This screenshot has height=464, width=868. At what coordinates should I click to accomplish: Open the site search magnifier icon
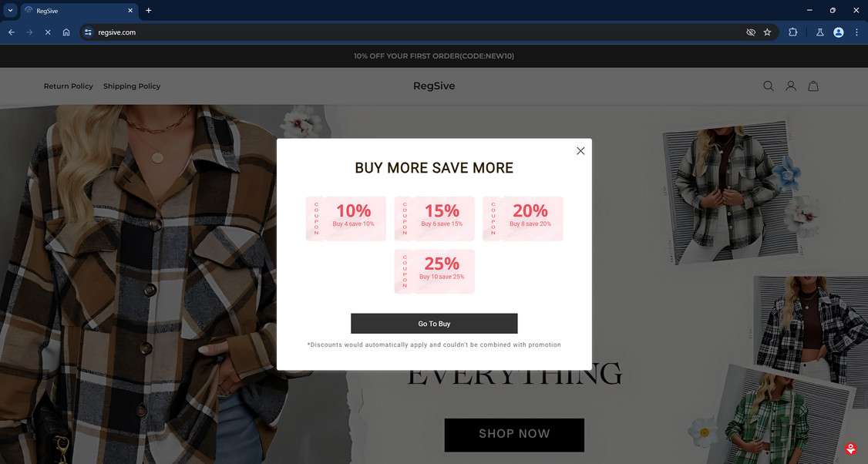click(x=769, y=86)
